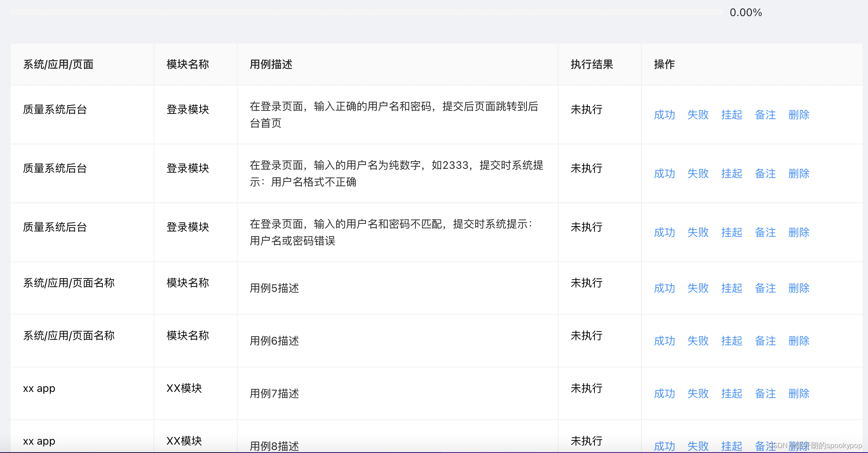
Task: Click the 用例描述 column header
Action: click(x=270, y=64)
